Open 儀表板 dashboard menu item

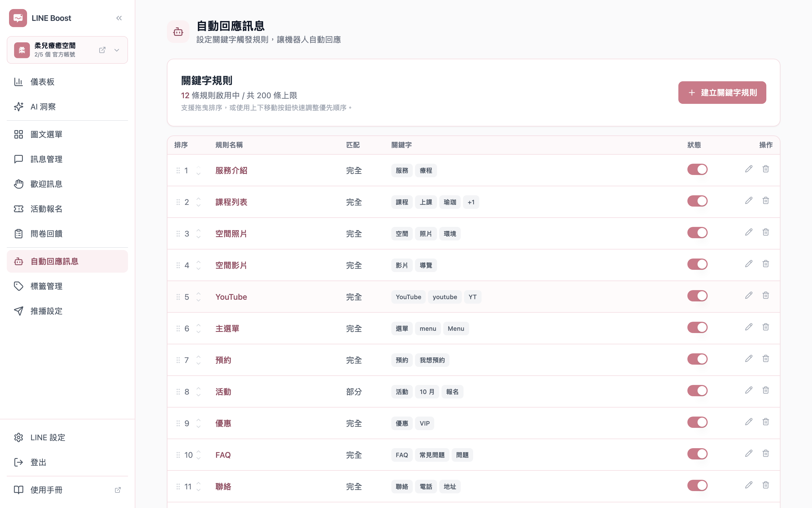coord(67,82)
